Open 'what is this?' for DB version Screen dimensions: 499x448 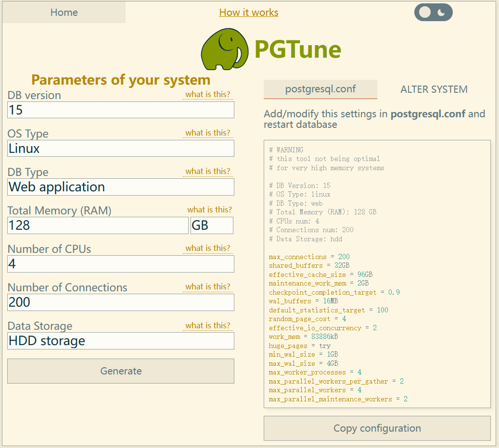(x=208, y=94)
